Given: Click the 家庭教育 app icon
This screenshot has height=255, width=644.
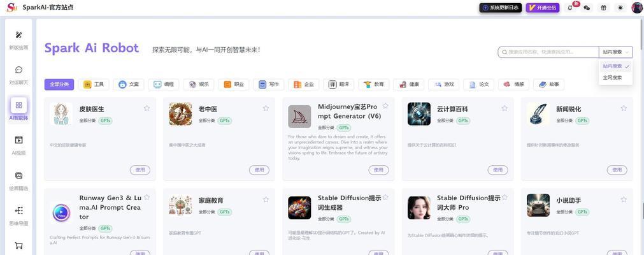Looking at the screenshot, I should point(180,205).
